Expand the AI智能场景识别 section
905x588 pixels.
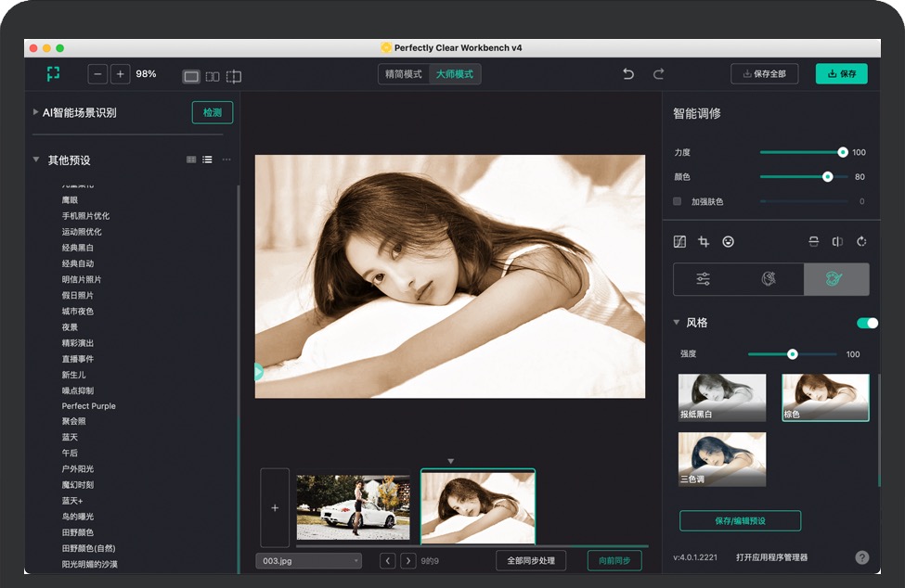(36, 112)
